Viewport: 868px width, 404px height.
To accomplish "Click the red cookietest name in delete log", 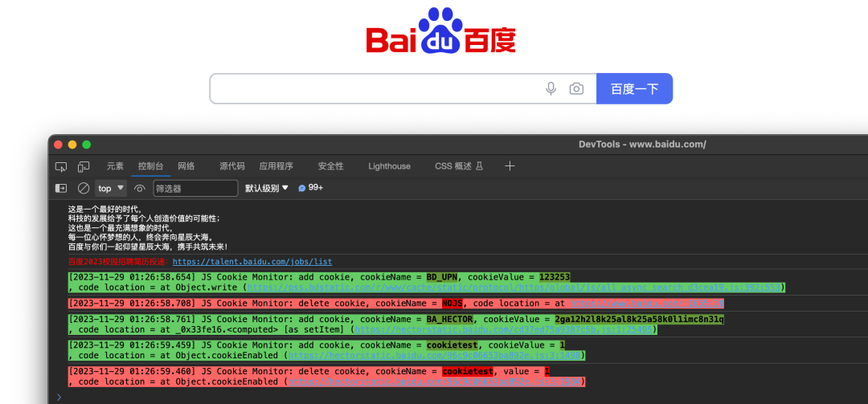I will [467, 371].
